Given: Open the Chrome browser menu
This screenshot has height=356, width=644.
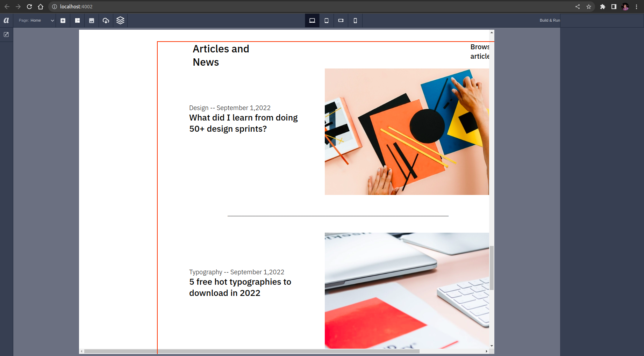Looking at the screenshot, I should coord(637,7).
